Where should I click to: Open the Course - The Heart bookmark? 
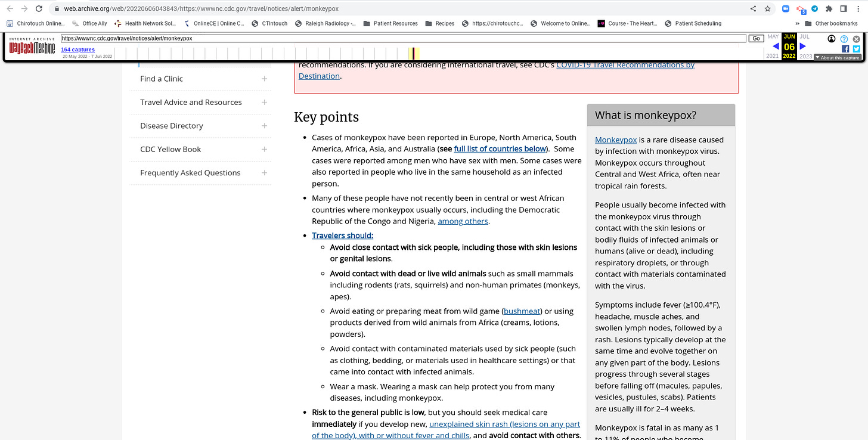[x=628, y=23]
